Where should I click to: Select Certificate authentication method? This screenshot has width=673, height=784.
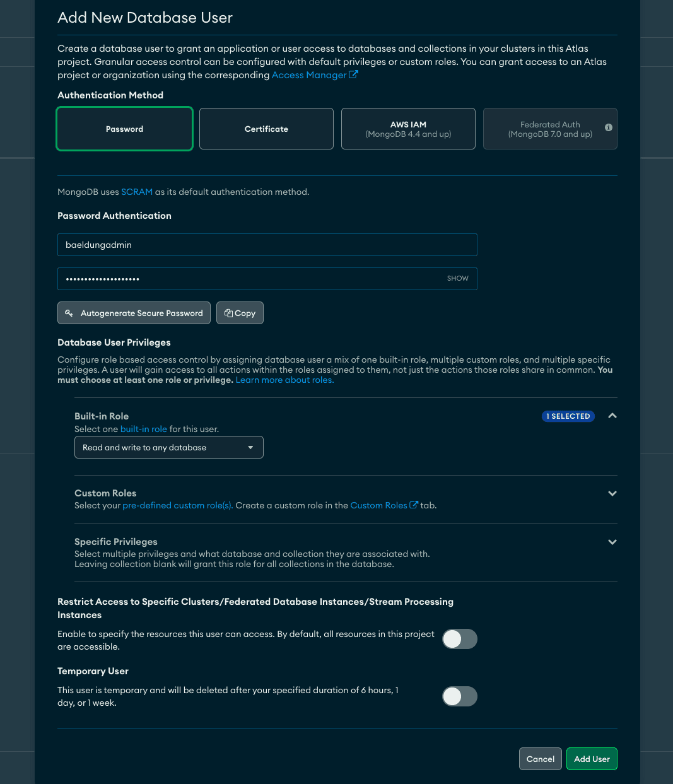click(x=266, y=129)
